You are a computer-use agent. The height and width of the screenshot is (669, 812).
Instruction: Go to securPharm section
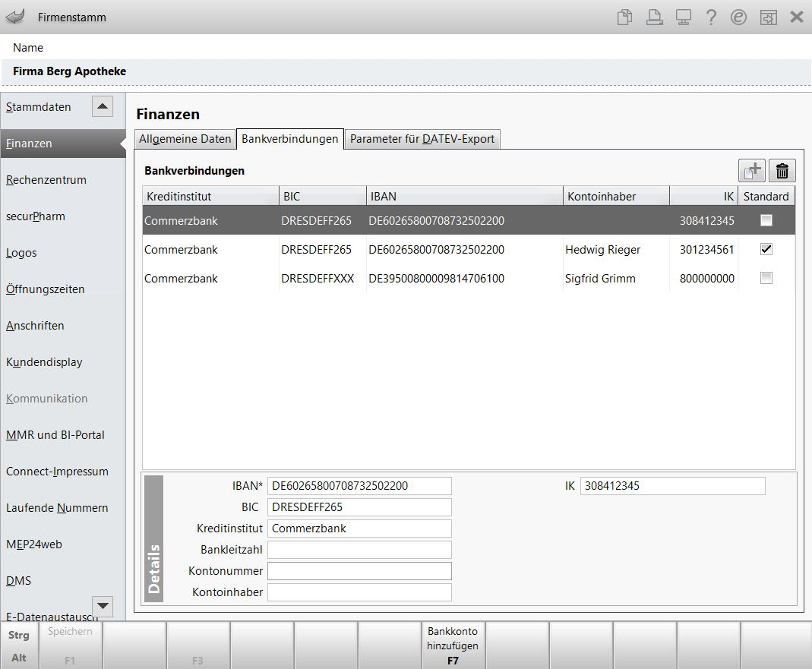[35, 216]
